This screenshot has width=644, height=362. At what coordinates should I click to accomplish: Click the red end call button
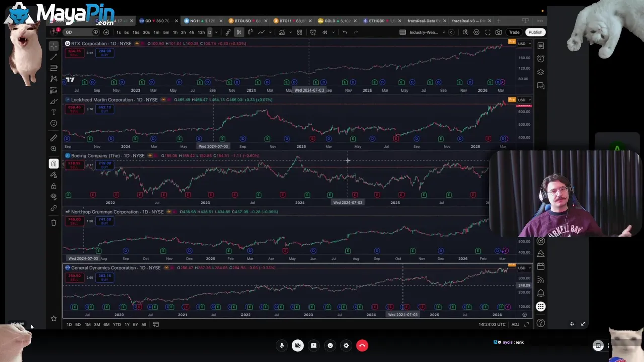click(362, 346)
